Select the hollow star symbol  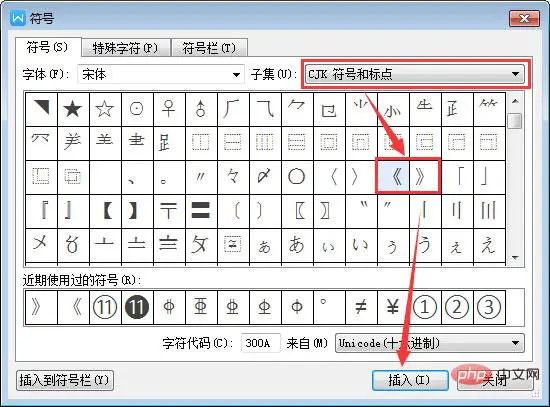click(105, 109)
